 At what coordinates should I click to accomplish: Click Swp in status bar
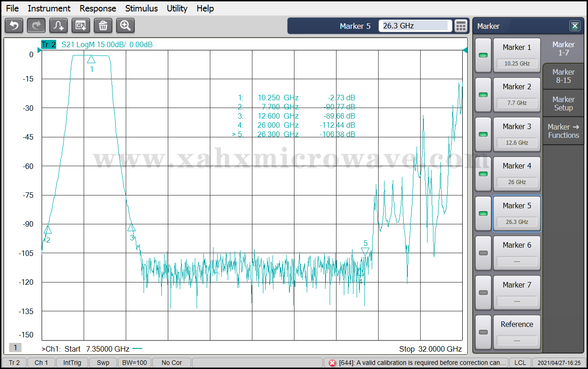(x=103, y=363)
